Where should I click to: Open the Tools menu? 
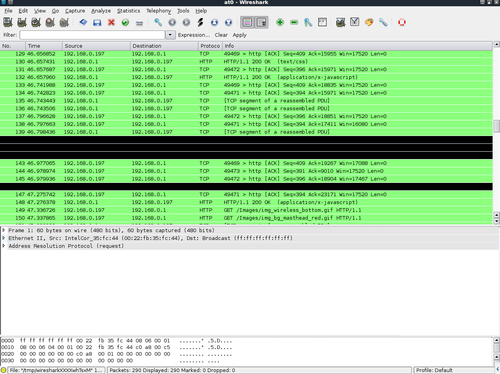183,11
